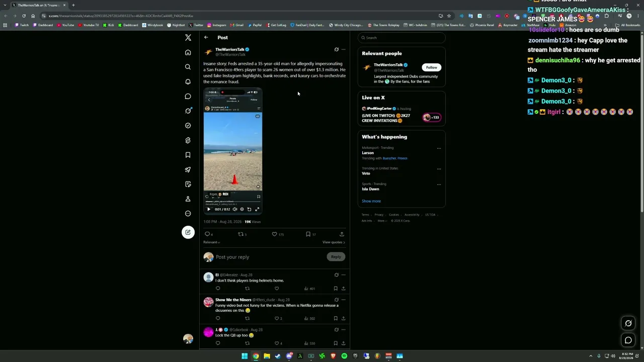Open more menu on Show Me the Niners reply
This screenshot has height=362, width=644.
coord(344,300)
